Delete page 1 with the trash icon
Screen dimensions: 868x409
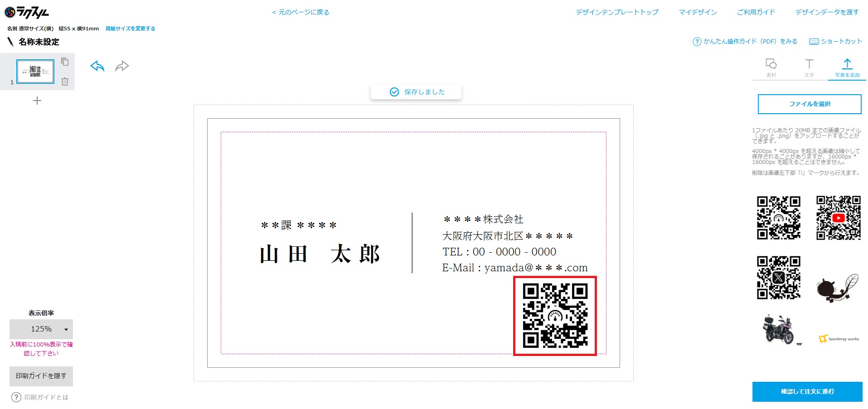[x=65, y=82]
